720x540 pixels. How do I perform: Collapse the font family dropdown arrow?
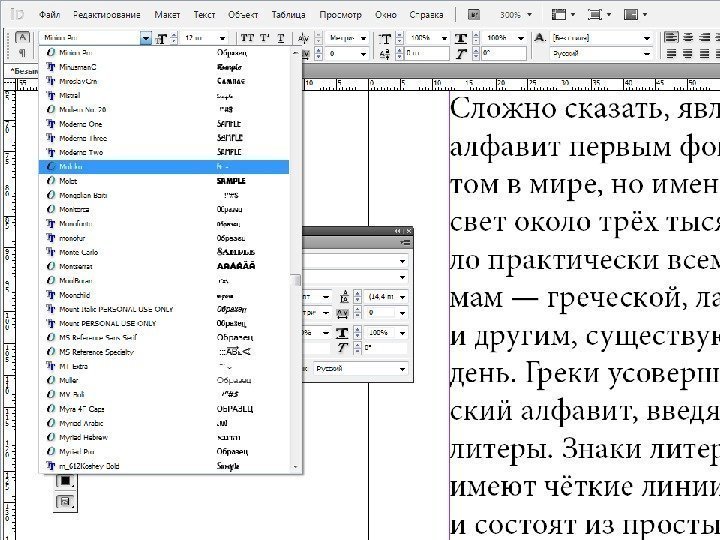(146, 39)
